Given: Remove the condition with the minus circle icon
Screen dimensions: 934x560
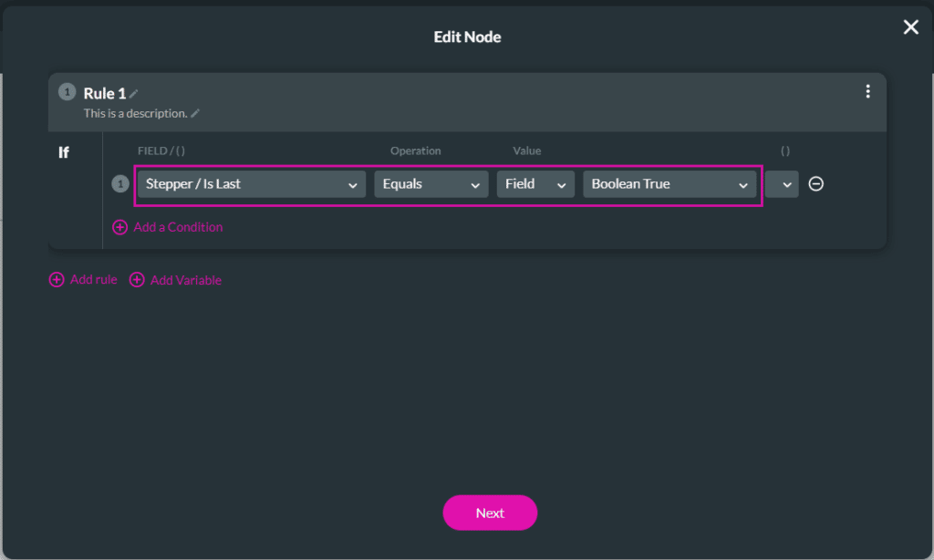Looking at the screenshot, I should pos(816,184).
